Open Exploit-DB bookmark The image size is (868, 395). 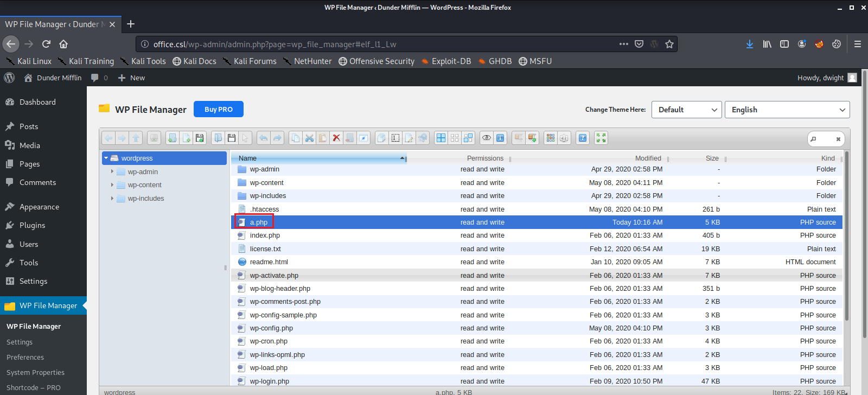tap(446, 61)
